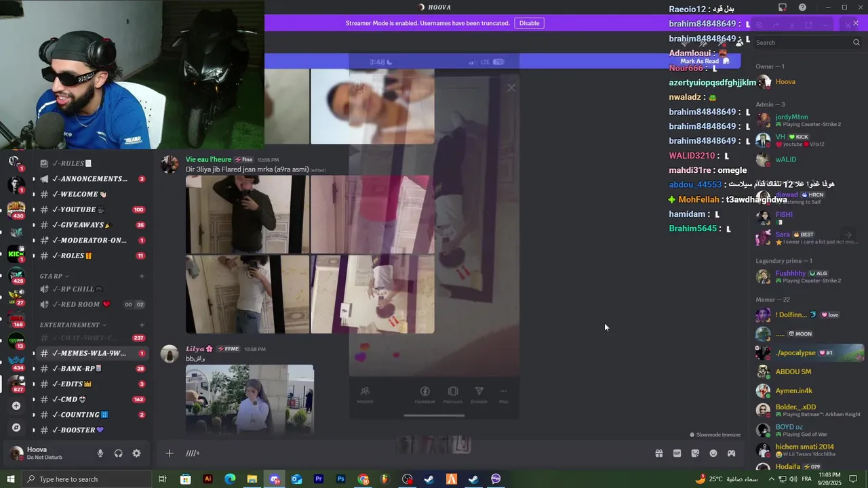Open the ✓-COUNTING channel
This screenshot has height=488, width=868.
point(93,415)
